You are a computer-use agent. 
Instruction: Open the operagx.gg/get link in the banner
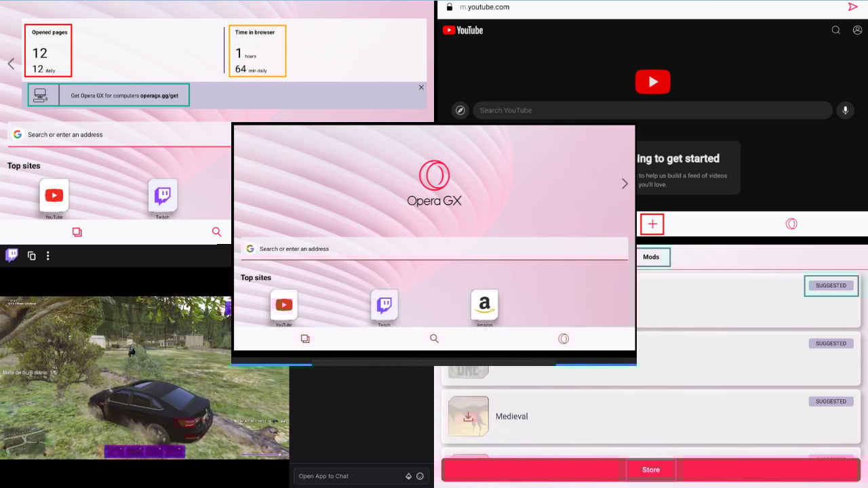(159, 96)
